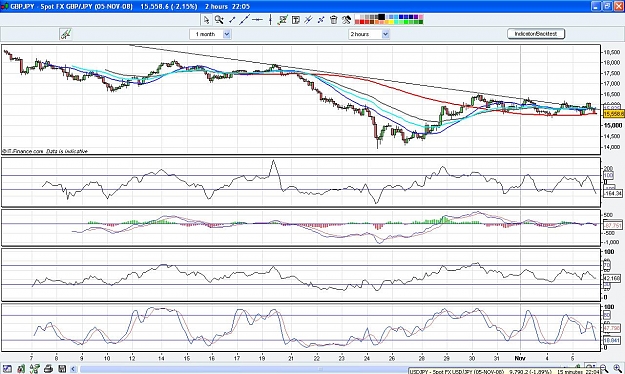This screenshot has width=625, height=374.
Task: Click the 42.168 RSI value label
Action: 613,278
